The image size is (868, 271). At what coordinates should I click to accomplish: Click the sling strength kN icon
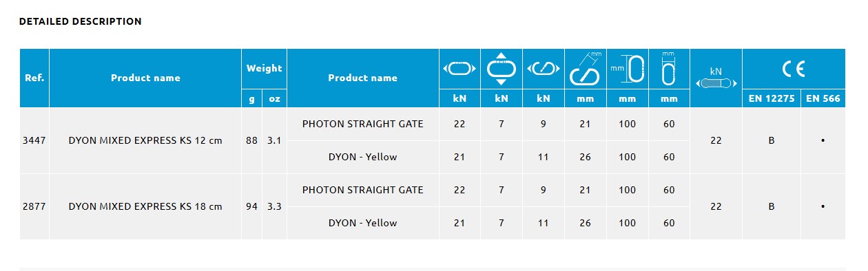point(716,78)
